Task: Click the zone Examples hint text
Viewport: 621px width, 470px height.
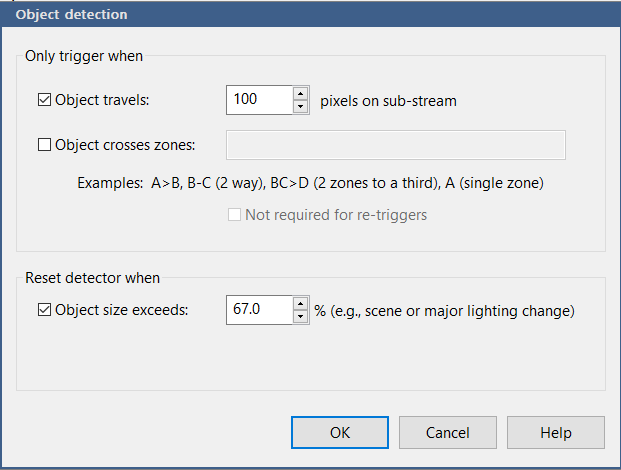Action: coord(310,183)
